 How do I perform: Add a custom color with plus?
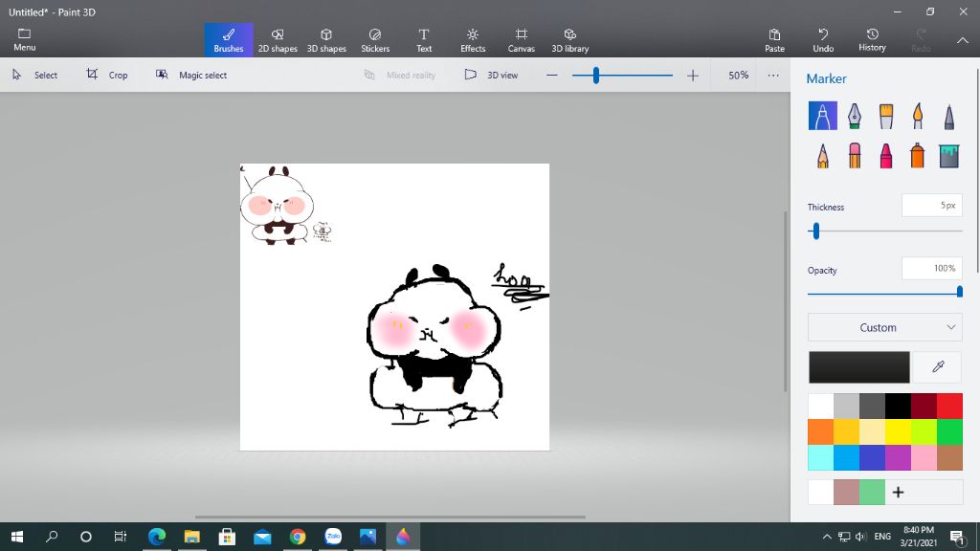point(898,493)
